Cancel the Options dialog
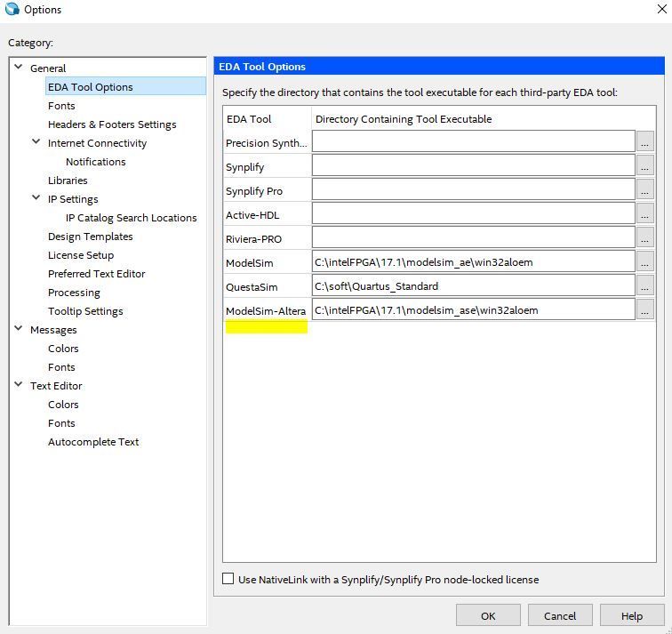Screen dimensions: 672x634 (x=560, y=615)
